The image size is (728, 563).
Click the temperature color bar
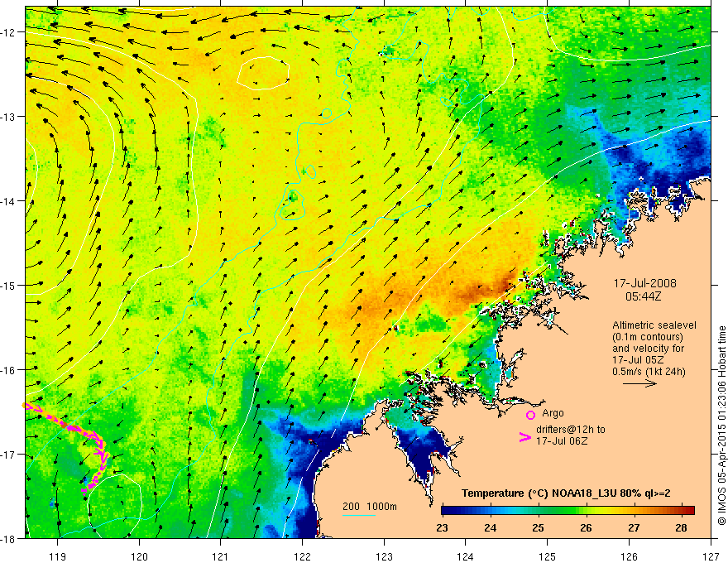(568, 510)
